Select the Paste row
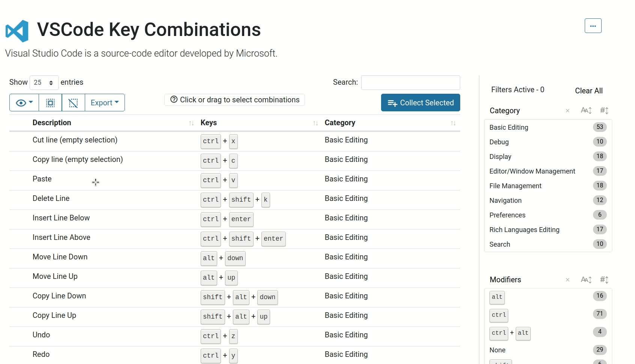The image size is (635, 364). (x=235, y=181)
